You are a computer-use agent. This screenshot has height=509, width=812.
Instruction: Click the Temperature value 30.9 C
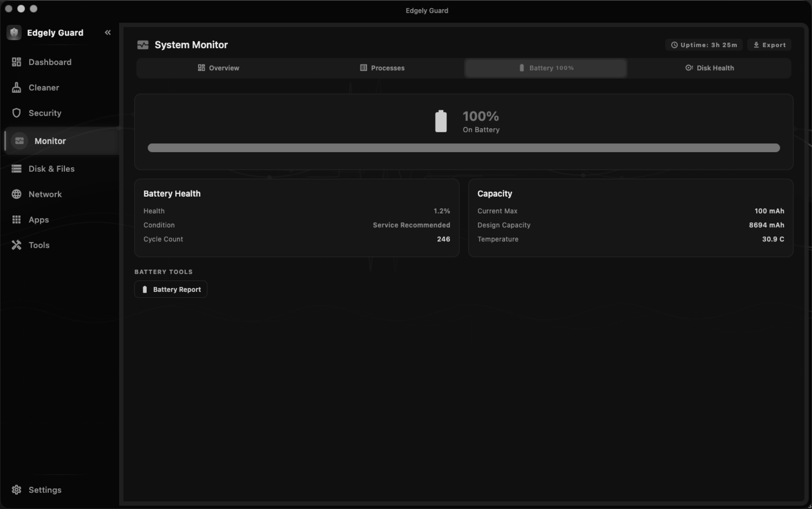coord(773,239)
